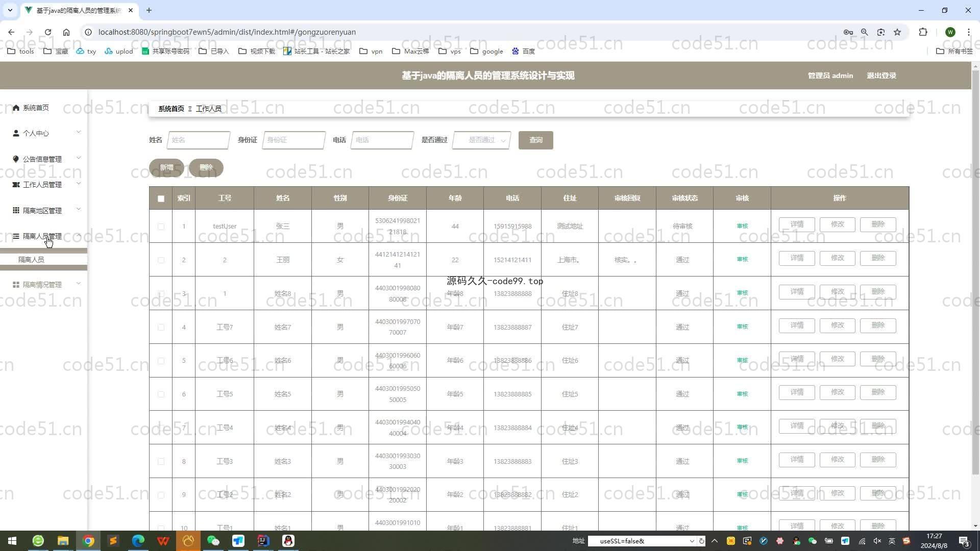Check the row for 姓名2
This screenshot has width=980, height=551.
click(x=161, y=495)
